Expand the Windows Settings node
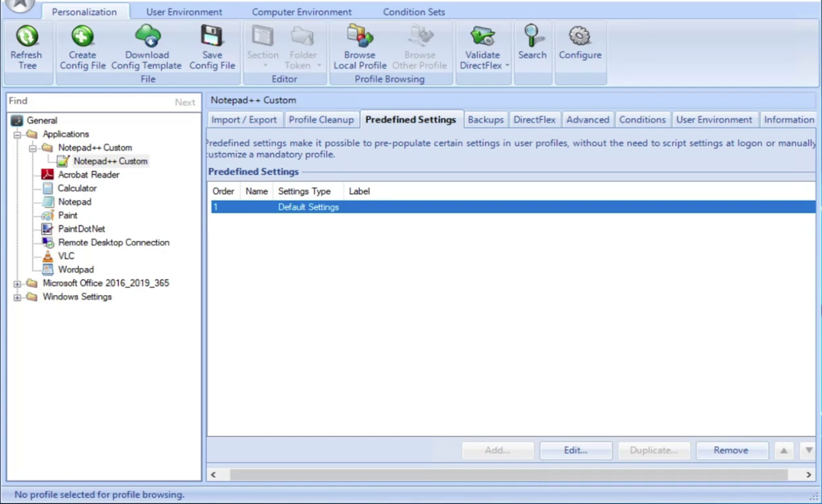 (x=16, y=297)
